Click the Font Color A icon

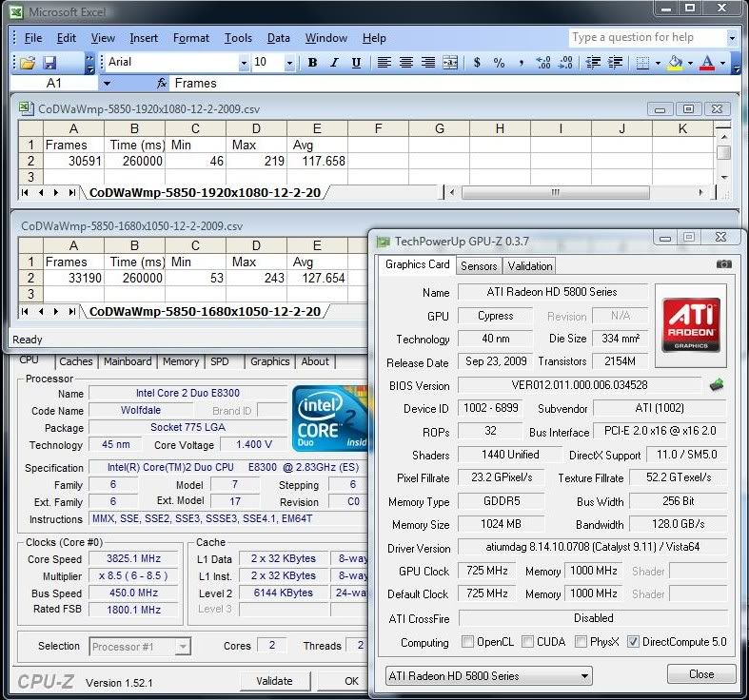(x=707, y=63)
